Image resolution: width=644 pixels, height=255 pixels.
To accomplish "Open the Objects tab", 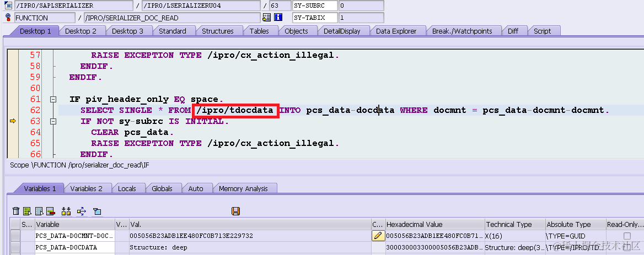I will (x=296, y=31).
